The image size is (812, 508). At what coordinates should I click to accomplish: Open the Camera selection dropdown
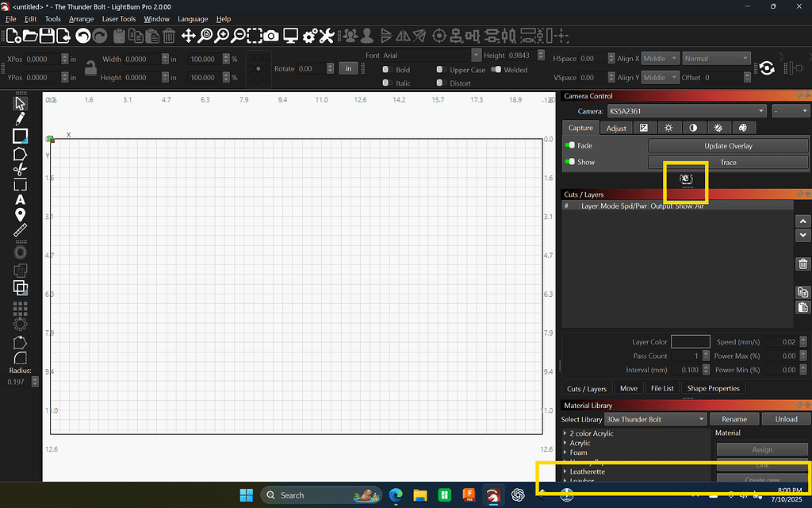click(x=687, y=110)
